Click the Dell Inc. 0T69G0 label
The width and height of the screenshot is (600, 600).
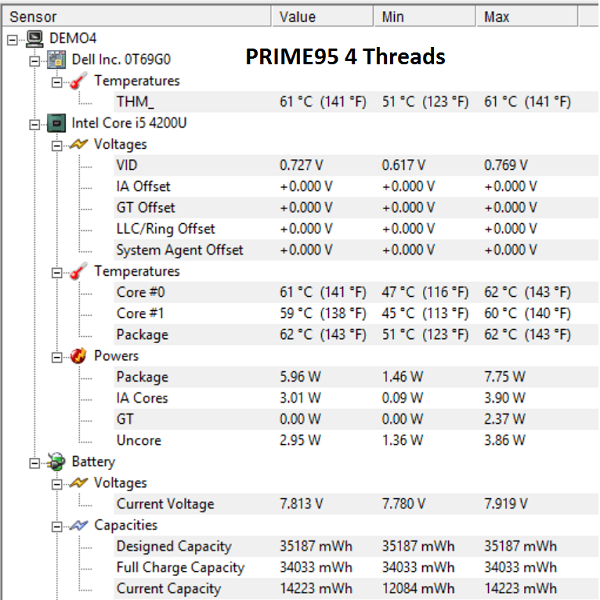point(121,60)
